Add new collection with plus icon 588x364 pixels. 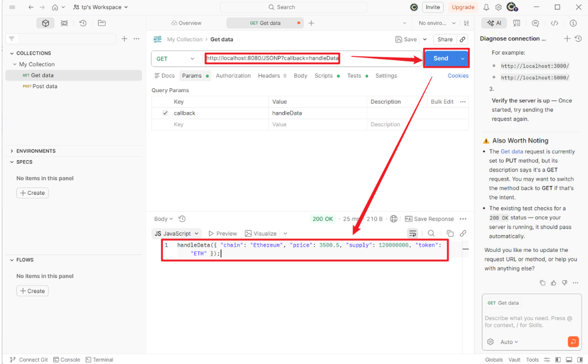coord(124,38)
